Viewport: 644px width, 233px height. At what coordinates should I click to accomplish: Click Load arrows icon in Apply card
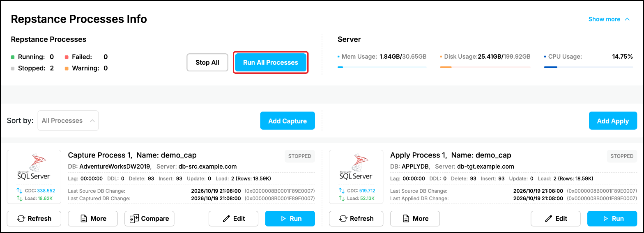click(342, 198)
